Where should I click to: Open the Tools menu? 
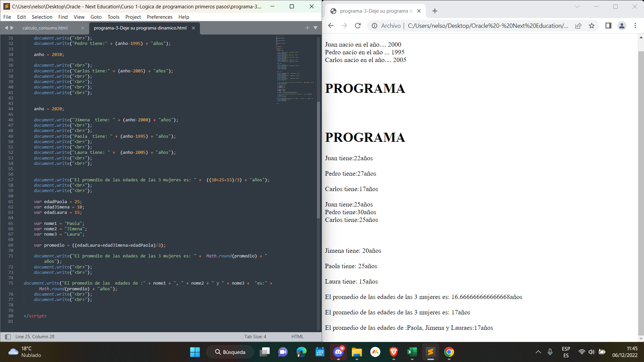click(113, 17)
